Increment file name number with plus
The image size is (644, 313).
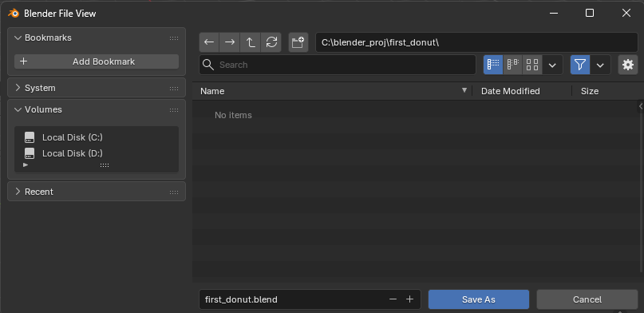(409, 299)
